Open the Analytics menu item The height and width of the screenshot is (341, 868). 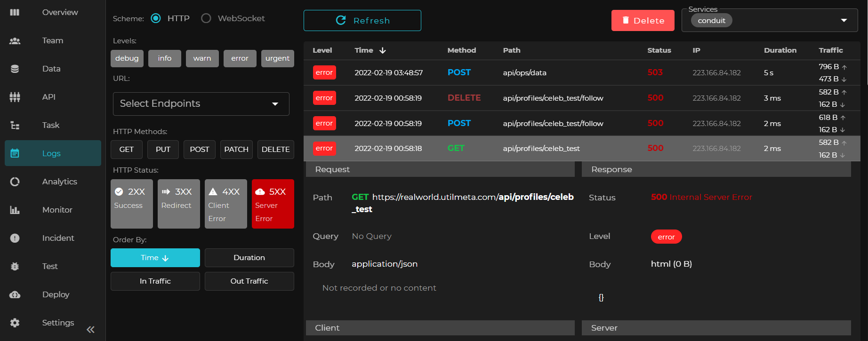(x=53, y=182)
